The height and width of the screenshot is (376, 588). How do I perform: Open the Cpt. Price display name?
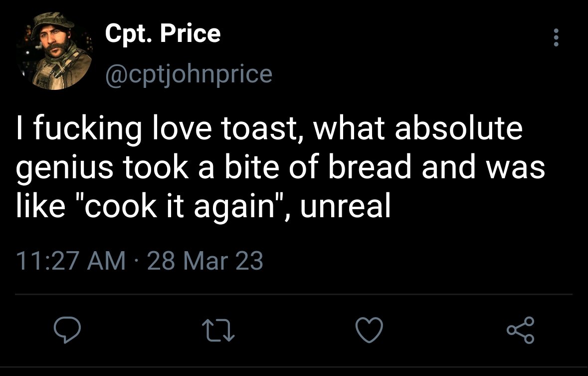pyautogui.click(x=163, y=33)
